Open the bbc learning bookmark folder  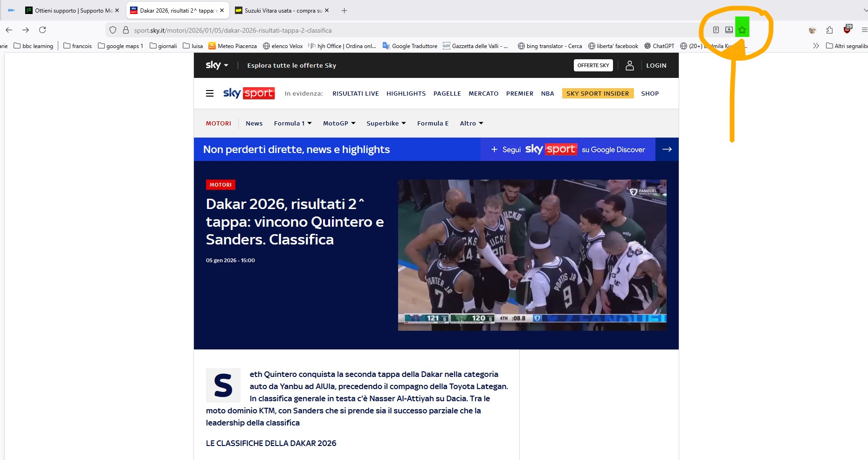pyautogui.click(x=34, y=46)
